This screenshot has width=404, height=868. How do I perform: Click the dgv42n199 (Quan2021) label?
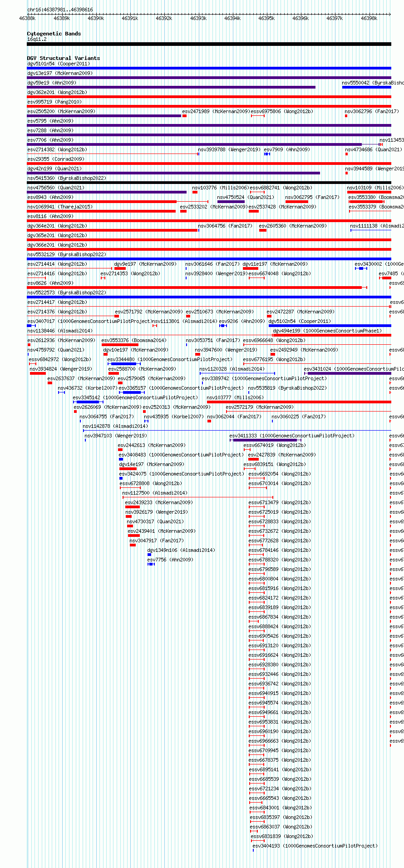(x=54, y=169)
